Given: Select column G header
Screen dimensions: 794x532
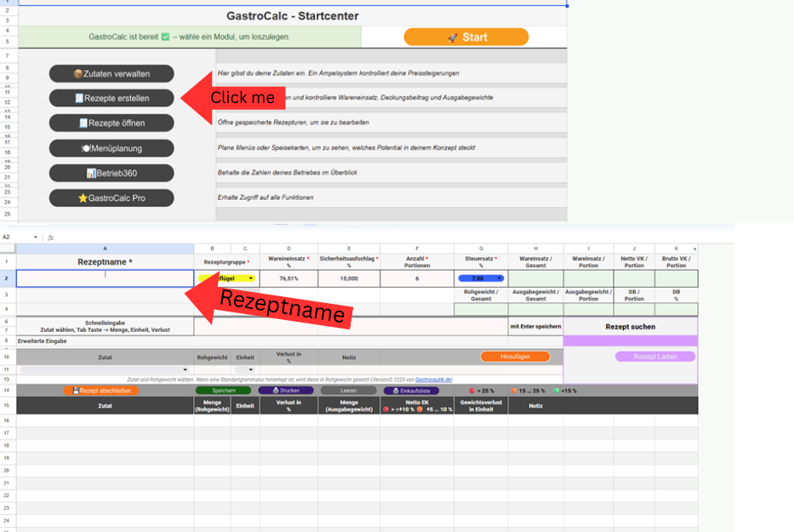Looking at the screenshot, I should (x=481, y=249).
